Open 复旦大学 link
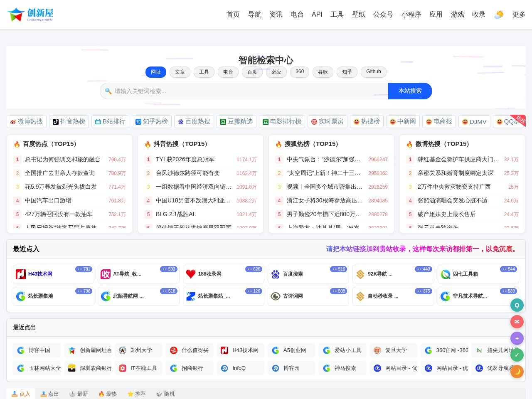 [x=393, y=350]
